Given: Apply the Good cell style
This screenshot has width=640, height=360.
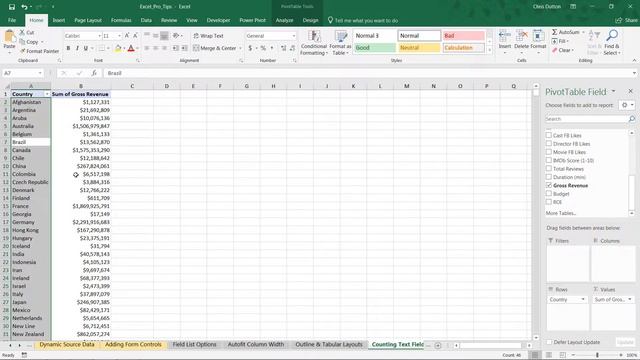Looking at the screenshot, I should [x=374, y=48].
